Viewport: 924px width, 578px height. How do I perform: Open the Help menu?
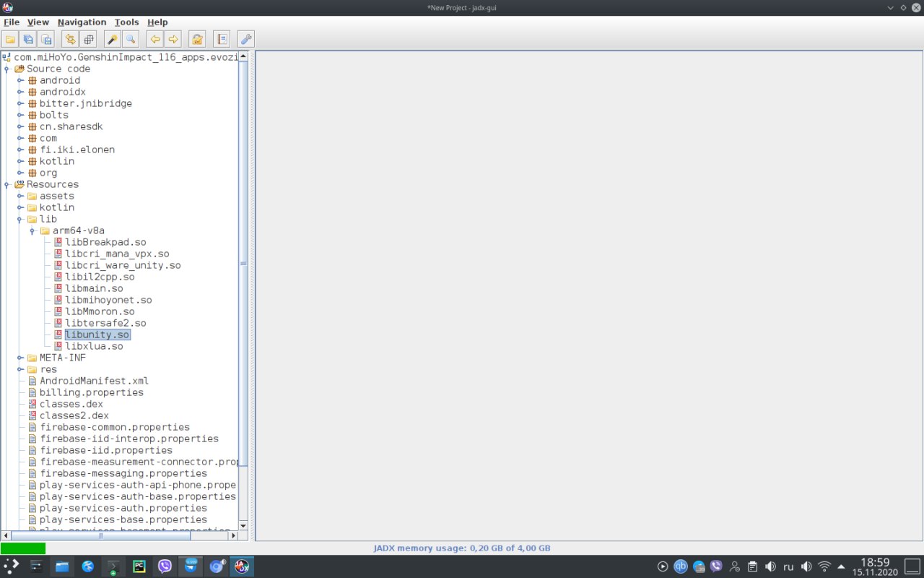point(157,22)
